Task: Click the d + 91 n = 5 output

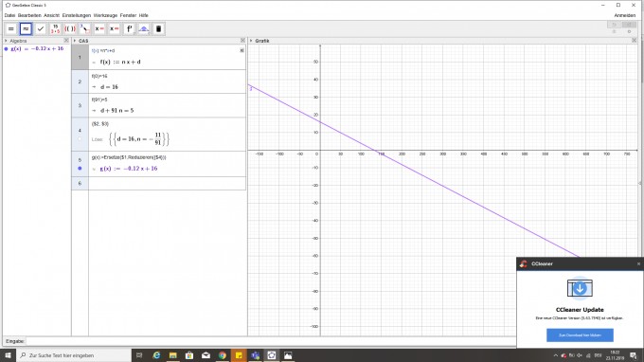Action: (117, 111)
